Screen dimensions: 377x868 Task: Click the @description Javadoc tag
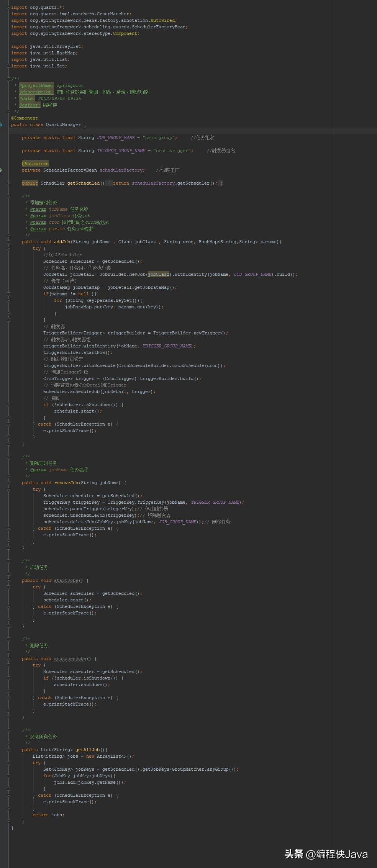(x=37, y=92)
